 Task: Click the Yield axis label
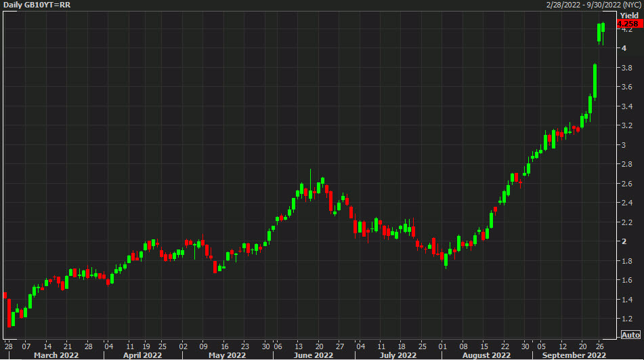(x=629, y=16)
